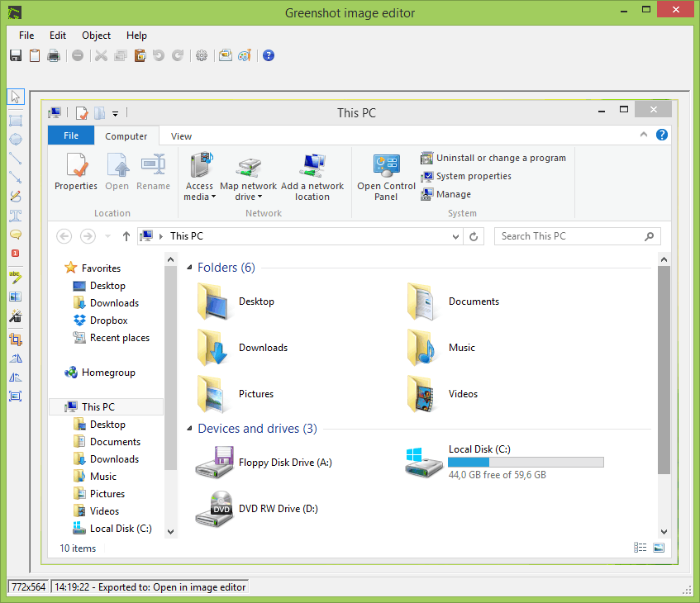
Task: Select the Speech bubble tool
Action: (15, 235)
